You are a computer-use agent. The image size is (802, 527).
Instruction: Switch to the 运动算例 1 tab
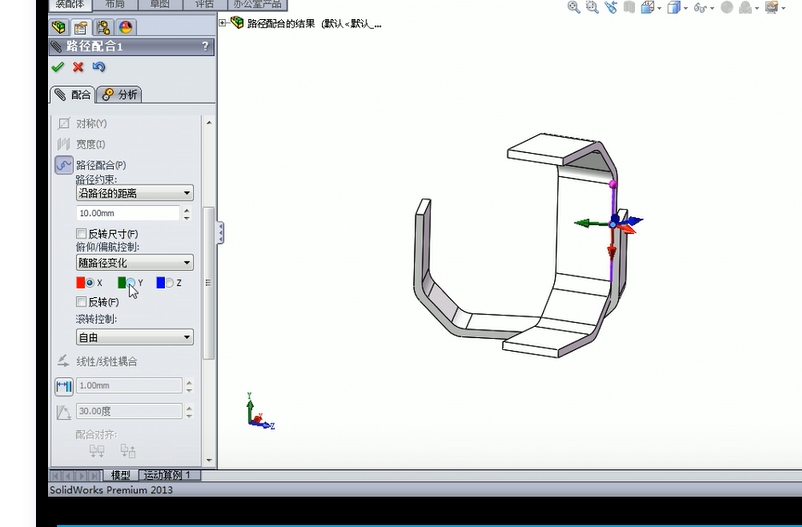[167, 475]
